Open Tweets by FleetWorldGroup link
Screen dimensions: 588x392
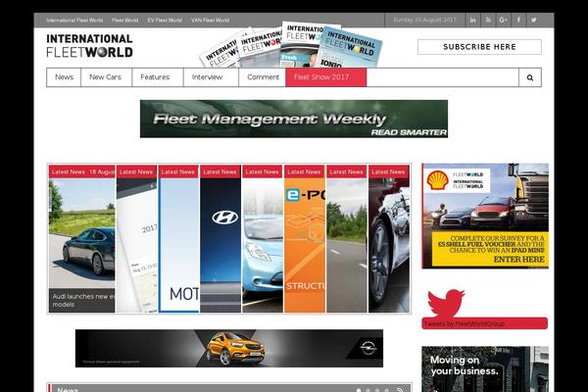coord(464,323)
